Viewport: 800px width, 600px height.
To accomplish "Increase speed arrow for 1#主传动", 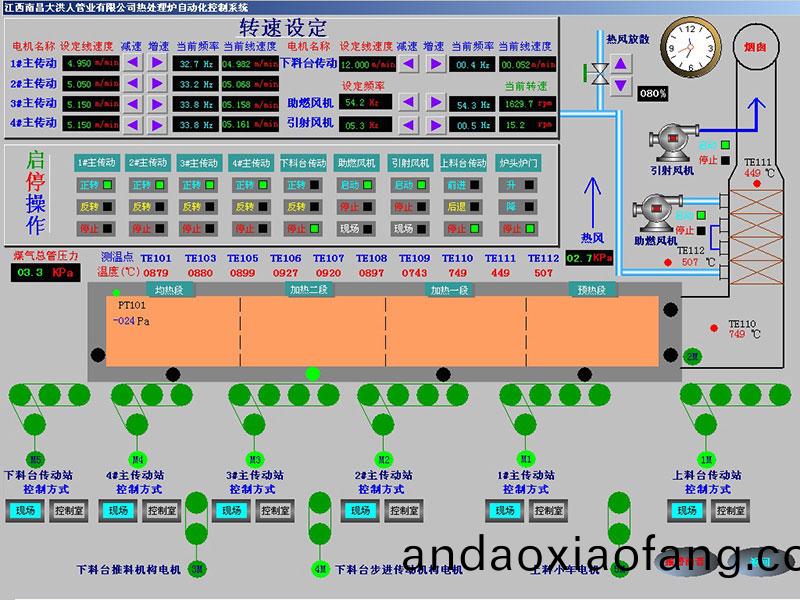I will pyautogui.click(x=158, y=63).
